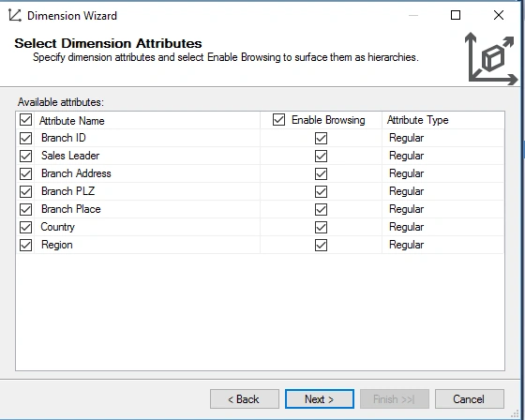Toggle the select-all Attribute Name header checkbox
525x420 pixels.
[26, 120]
